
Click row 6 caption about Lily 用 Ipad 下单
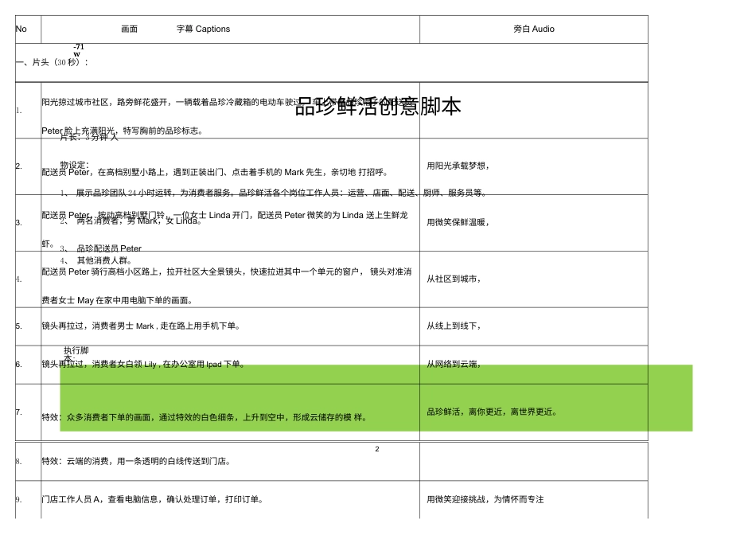pyautogui.click(x=142, y=364)
